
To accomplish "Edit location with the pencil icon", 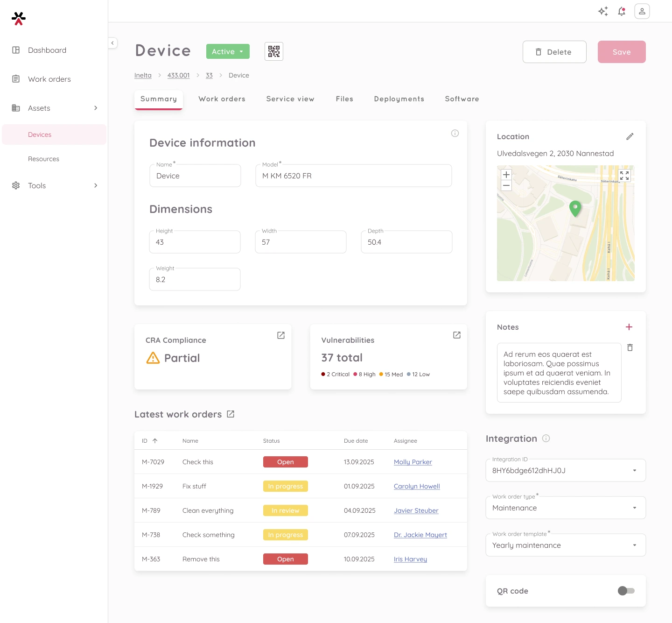I will click(x=630, y=136).
